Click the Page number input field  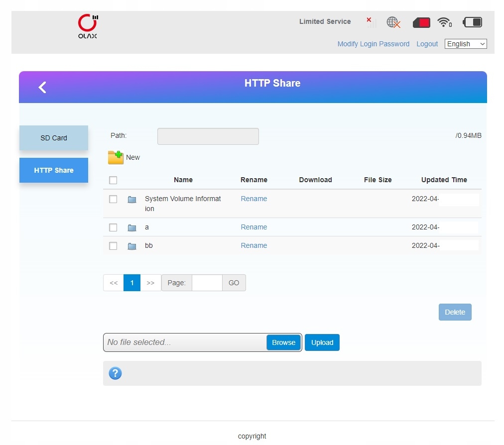click(x=207, y=283)
